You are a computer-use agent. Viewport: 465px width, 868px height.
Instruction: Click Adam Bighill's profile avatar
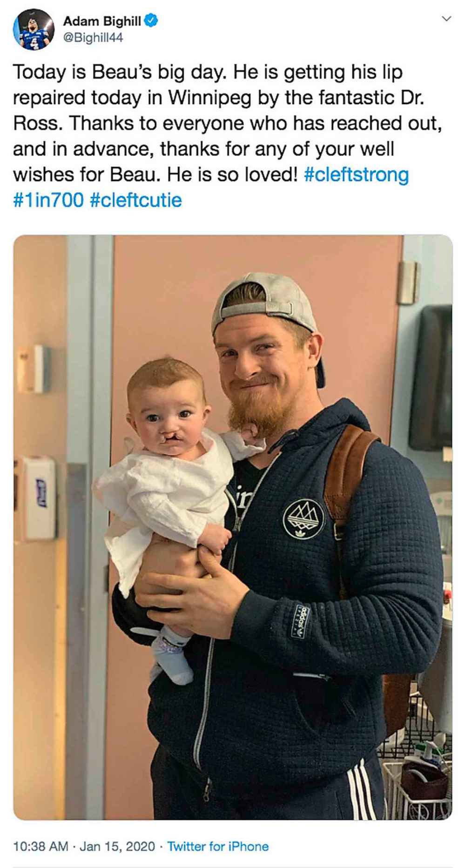pyautogui.click(x=33, y=29)
